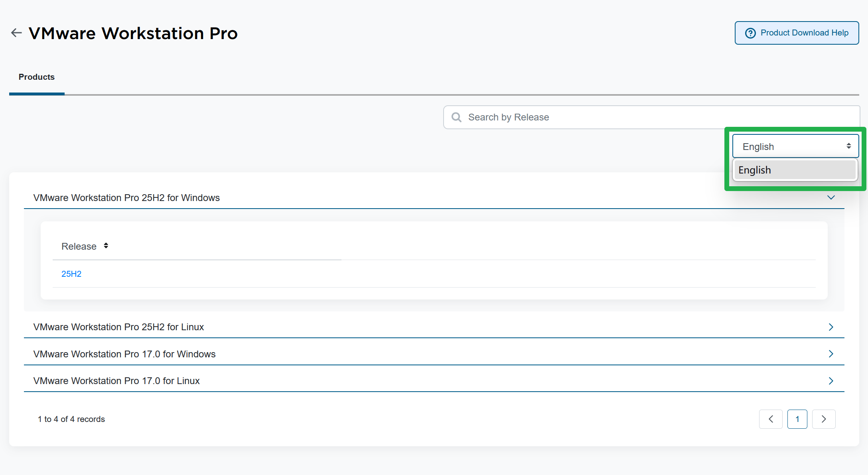Expand the 17.0 for Linux chevron

[831, 381]
